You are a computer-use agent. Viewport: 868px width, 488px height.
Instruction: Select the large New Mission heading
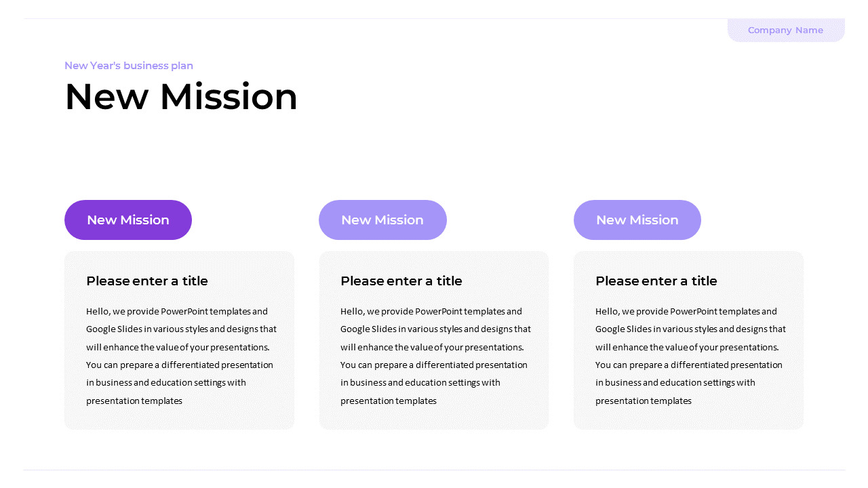click(x=181, y=96)
